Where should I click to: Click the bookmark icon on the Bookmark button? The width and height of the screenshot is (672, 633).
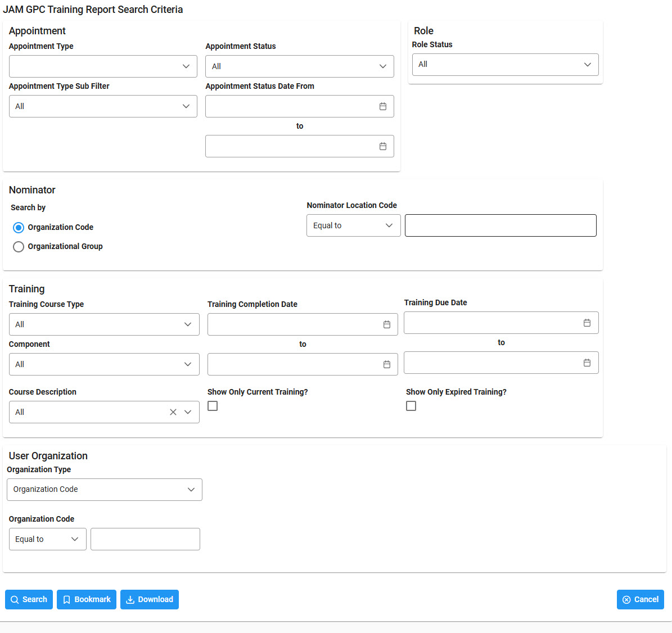click(67, 599)
